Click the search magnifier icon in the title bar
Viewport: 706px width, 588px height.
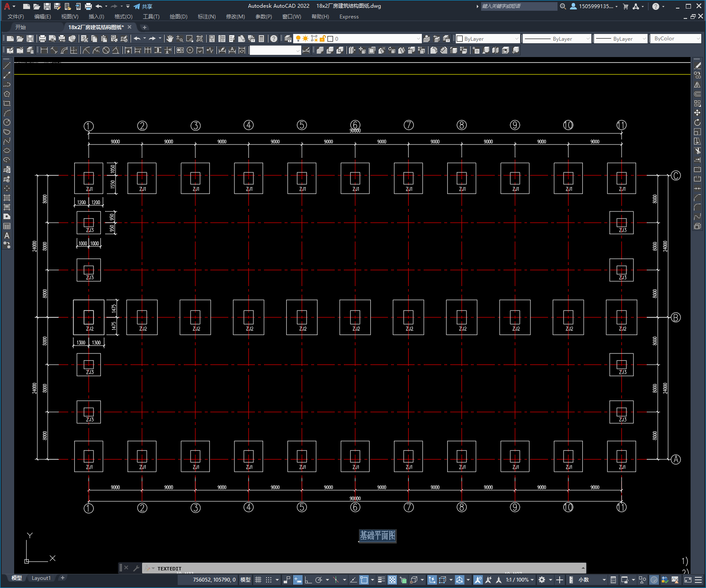click(x=563, y=6)
